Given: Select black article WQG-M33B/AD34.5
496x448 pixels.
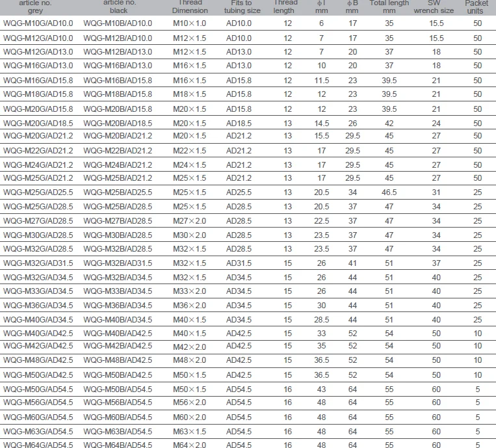Looking at the screenshot, I should click(118, 291).
